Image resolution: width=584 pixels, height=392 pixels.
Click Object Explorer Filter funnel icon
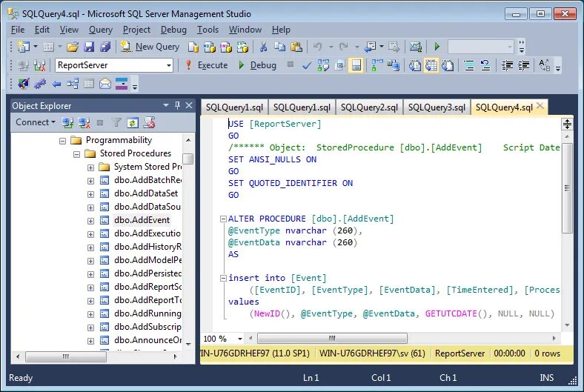(x=116, y=122)
